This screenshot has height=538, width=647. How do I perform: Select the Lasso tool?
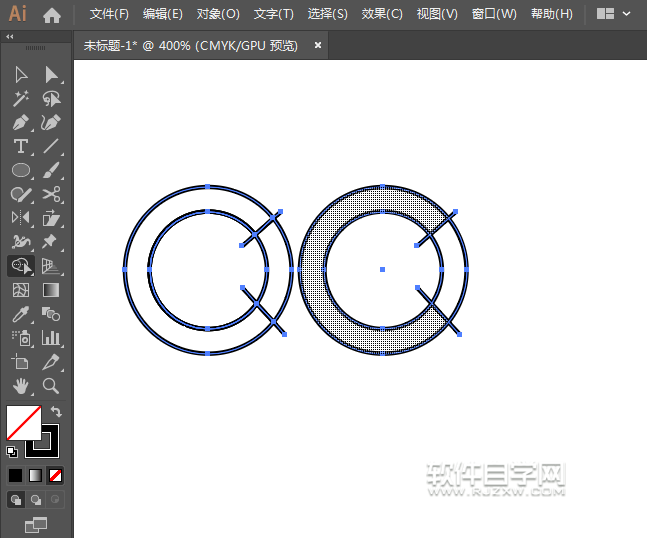[x=51, y=99]
